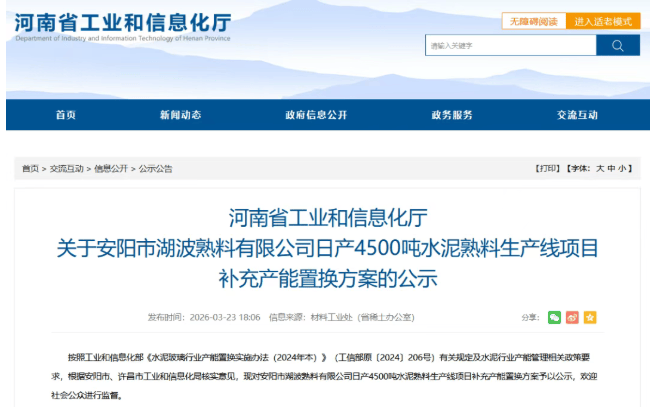Click the 打印 print link
650x412 pixels.
click(548, 169)
